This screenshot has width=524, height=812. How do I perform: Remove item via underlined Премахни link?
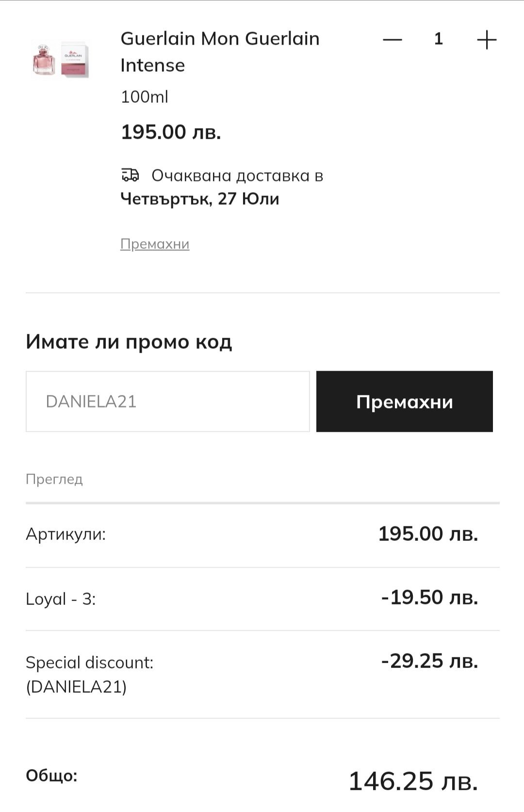[x=155, y=244]
